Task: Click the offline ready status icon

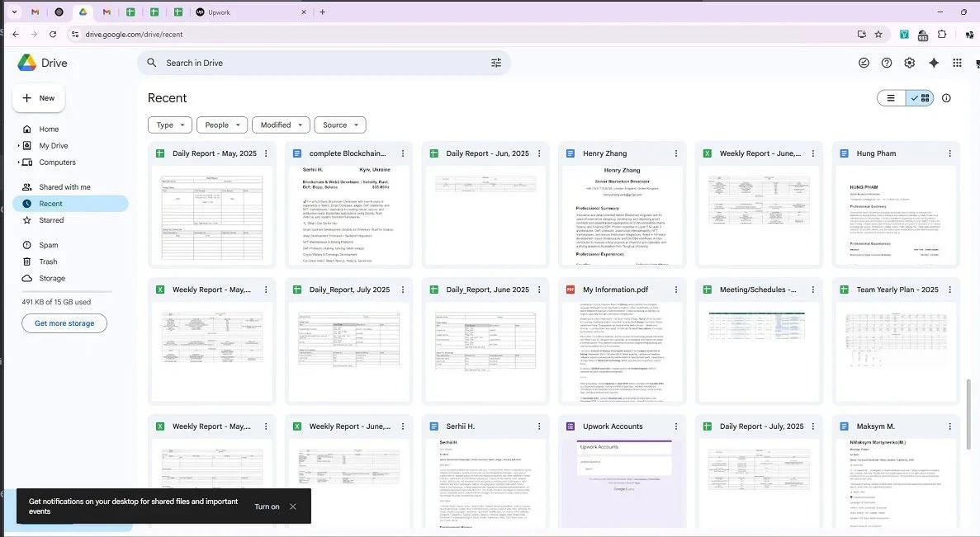Action: click(x=864, y=63)
